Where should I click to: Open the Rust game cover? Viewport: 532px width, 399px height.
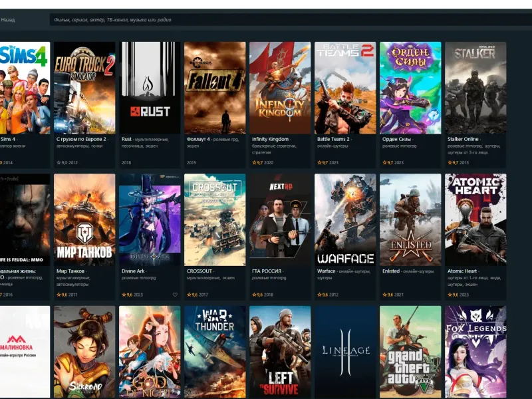(x=150, y=88)
